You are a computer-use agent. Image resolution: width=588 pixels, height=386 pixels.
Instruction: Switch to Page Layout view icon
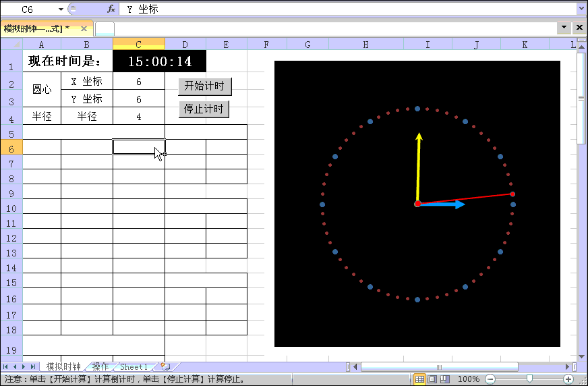pyautogui.click(x=432, y=379)
